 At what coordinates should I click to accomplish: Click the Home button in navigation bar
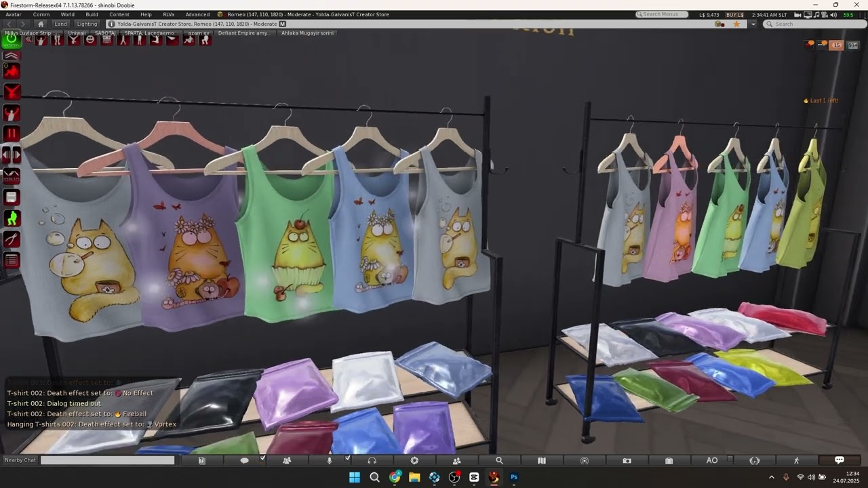pos(41,24)
